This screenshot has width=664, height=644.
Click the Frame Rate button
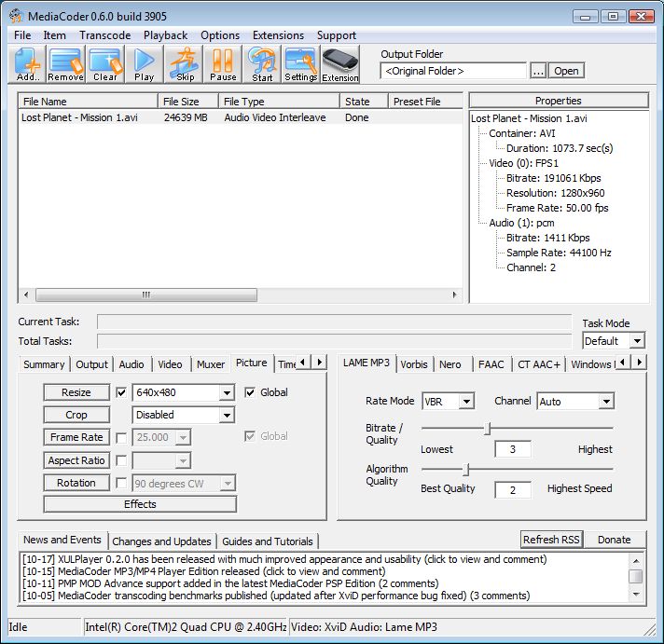[76, 437]
